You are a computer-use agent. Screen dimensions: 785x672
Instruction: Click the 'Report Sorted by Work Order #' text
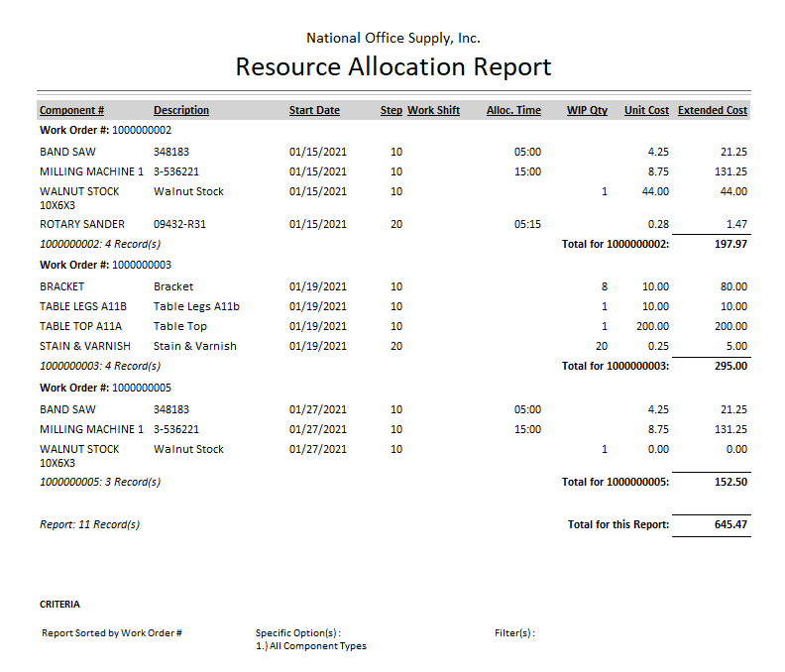[111, 632]
